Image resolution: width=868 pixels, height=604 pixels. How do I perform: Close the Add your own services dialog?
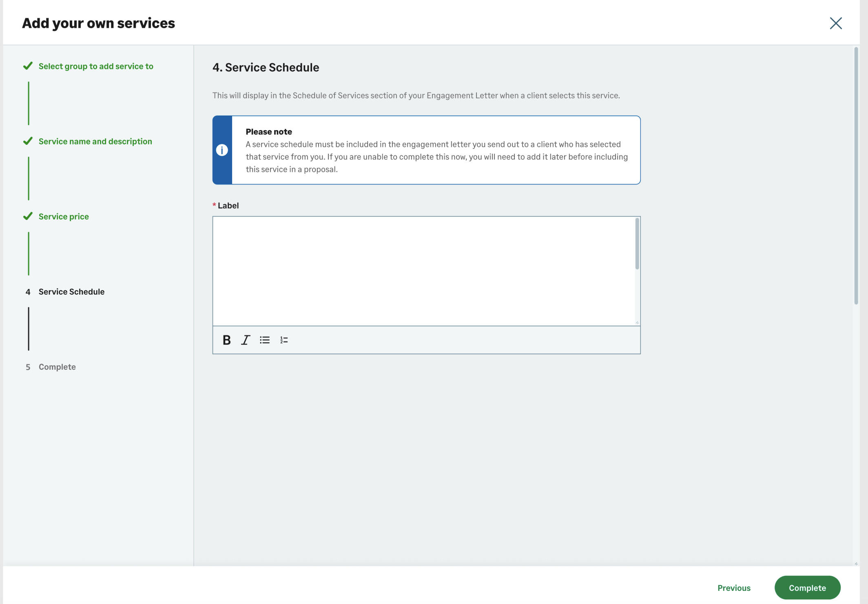[x=836, y=23]
